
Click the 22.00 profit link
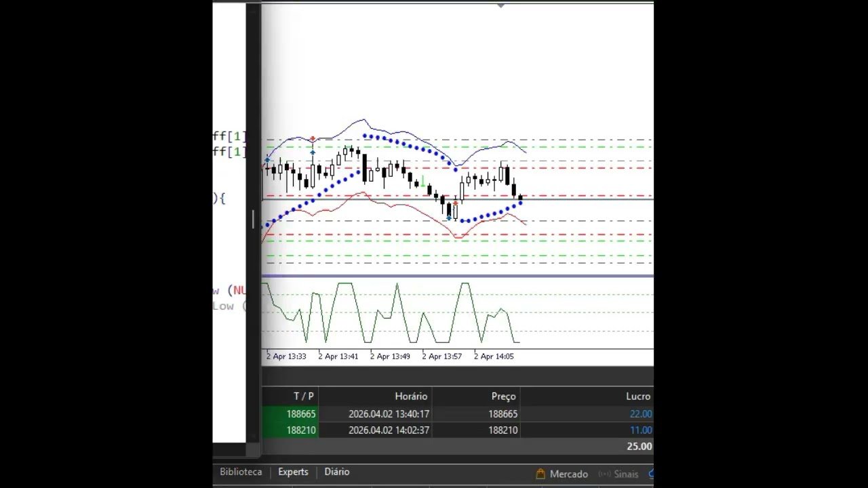pyautogui.click(x=640, y=413)
